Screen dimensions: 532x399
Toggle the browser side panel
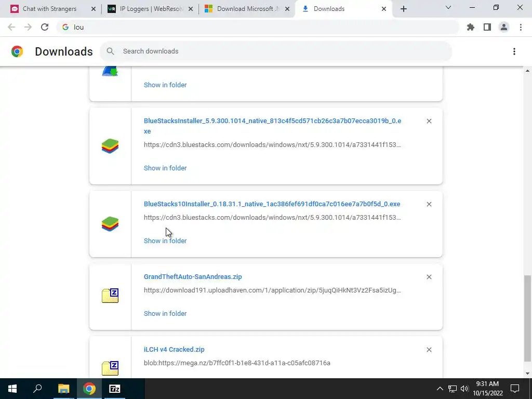487,27
